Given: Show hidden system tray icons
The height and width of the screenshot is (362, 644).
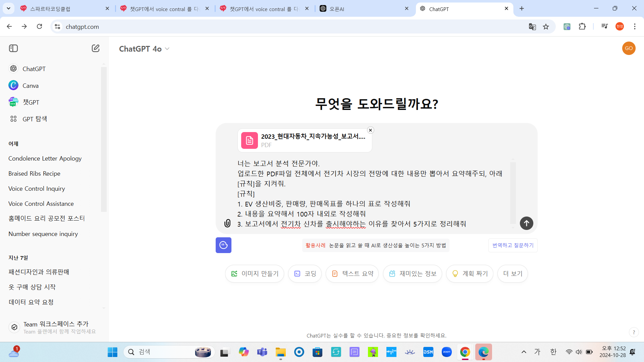Looking at the screenshot, I should pos(524,352).
